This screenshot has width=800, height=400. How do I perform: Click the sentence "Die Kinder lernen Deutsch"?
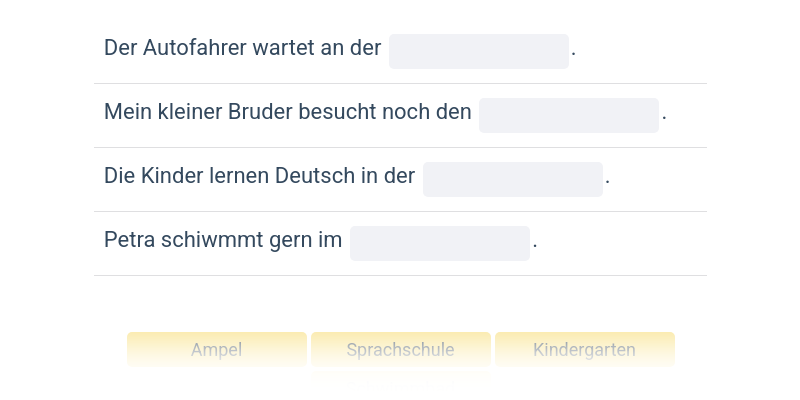coord(258,177)
